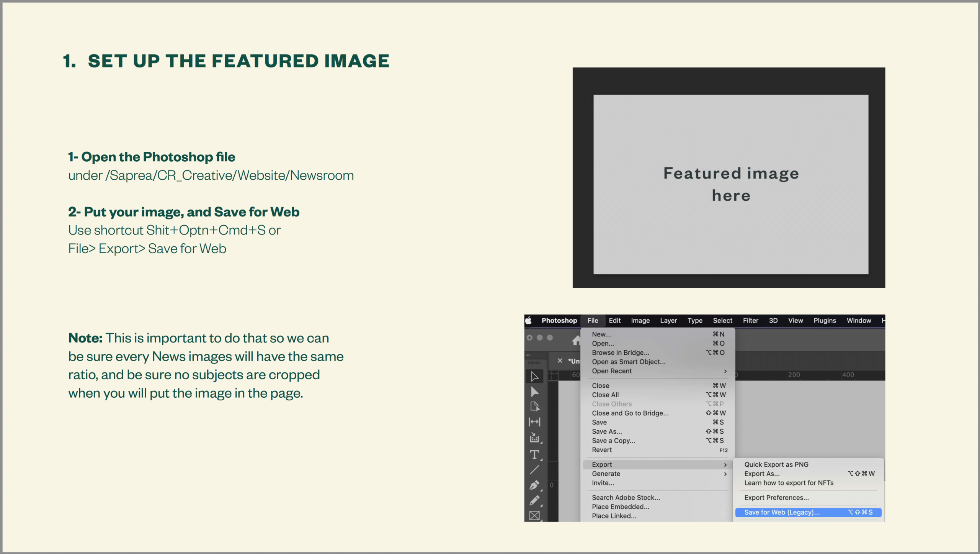This screenshot has height=554, width=980.
Task: Open the Apple menu
Action: point(529,320)
